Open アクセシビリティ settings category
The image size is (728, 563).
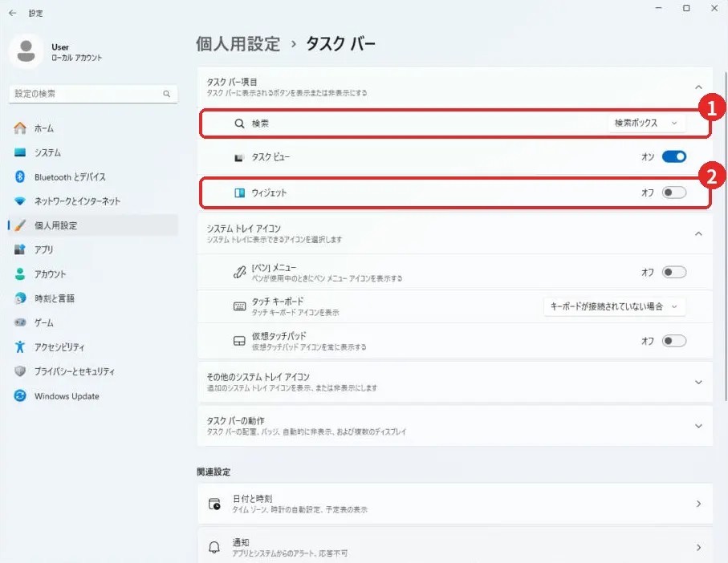[93, 347]
